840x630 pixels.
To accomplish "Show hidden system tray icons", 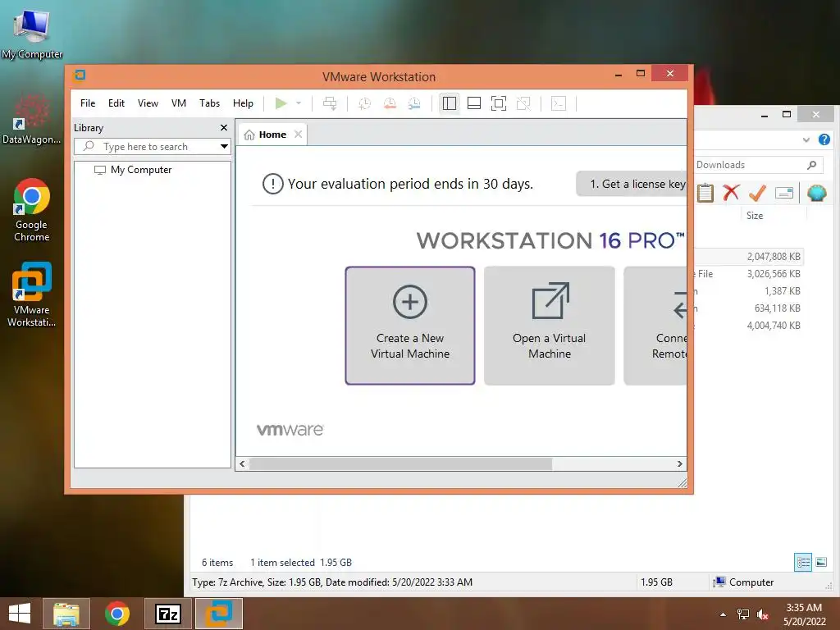I will tap(724, 614).
